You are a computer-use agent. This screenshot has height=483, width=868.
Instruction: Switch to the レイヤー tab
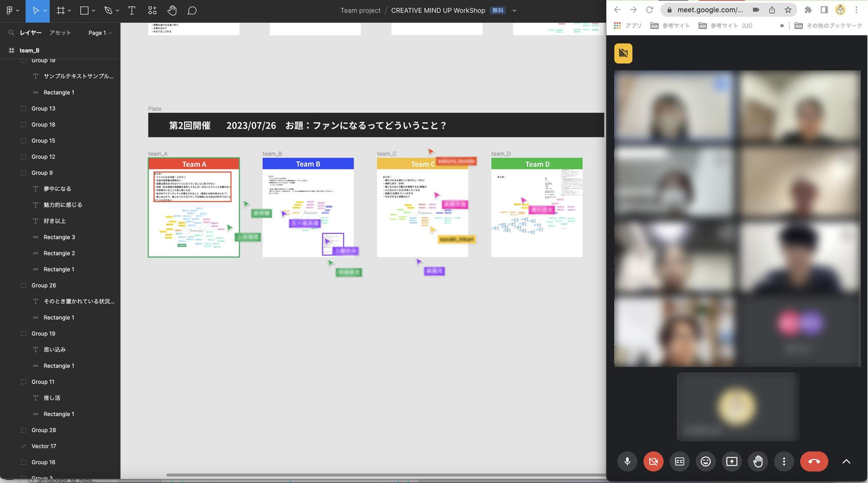tap(31, 33)
